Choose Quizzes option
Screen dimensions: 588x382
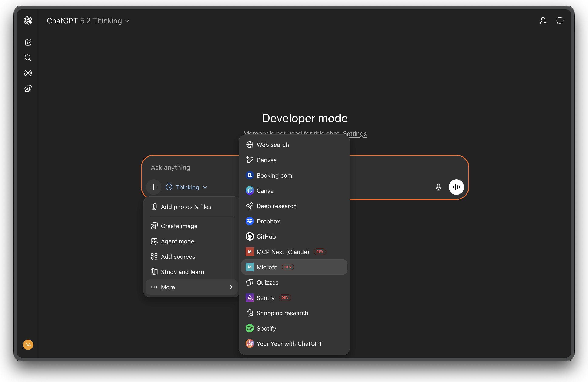pos(294,283)
